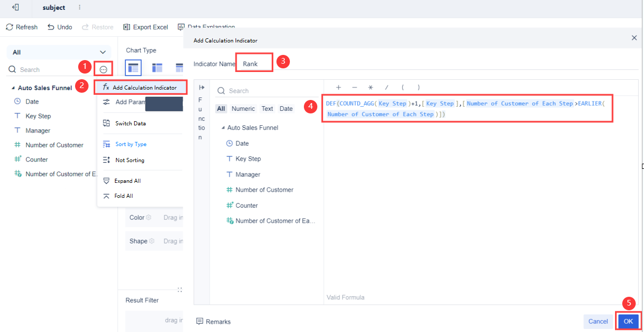Select Key Step field in dialog list

click(248, 159)
